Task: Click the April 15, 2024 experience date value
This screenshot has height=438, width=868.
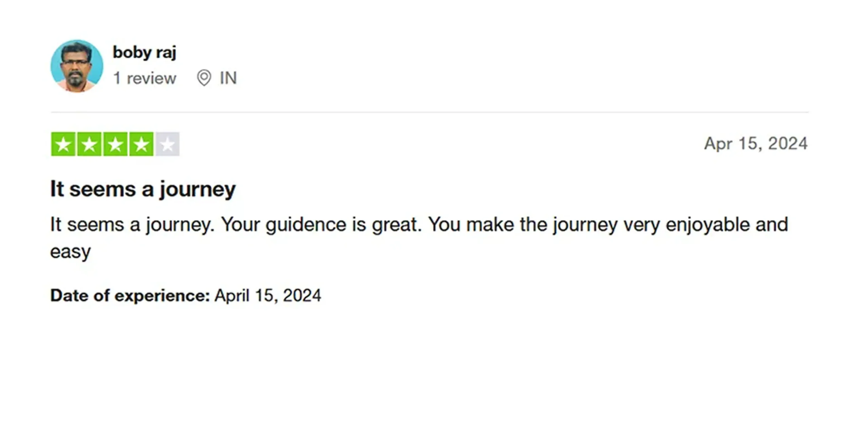Action: (268, 295)
